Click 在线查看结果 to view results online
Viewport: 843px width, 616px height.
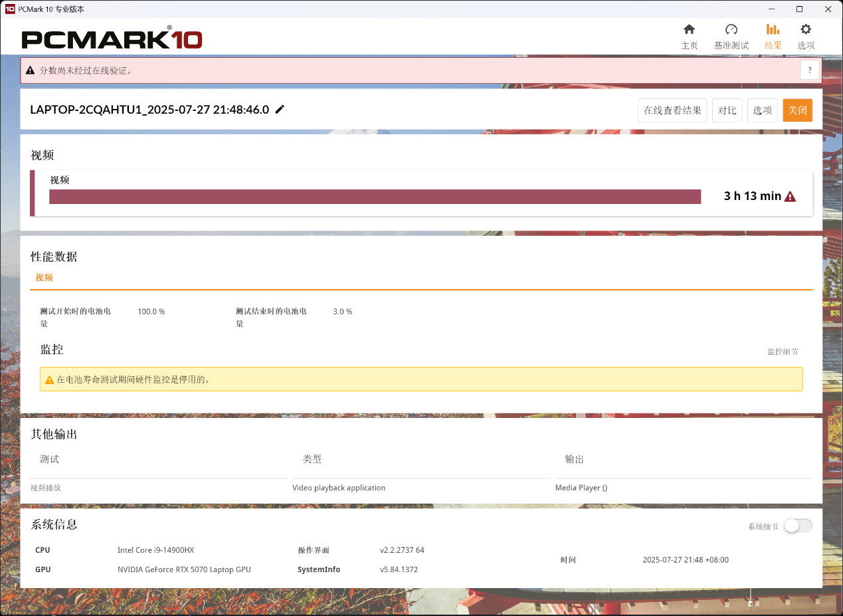point(672,110)
